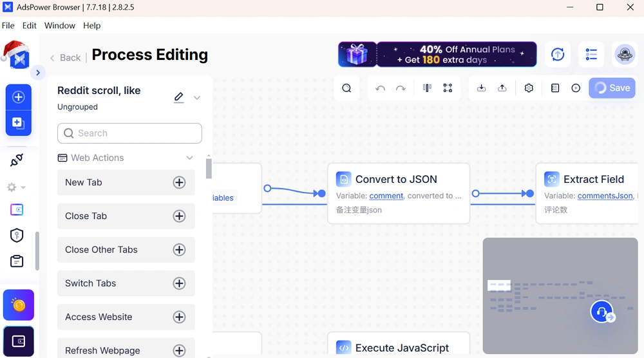The image size is (644, 358).
Task: Open the task list icon in header
Action: [591, 54]
